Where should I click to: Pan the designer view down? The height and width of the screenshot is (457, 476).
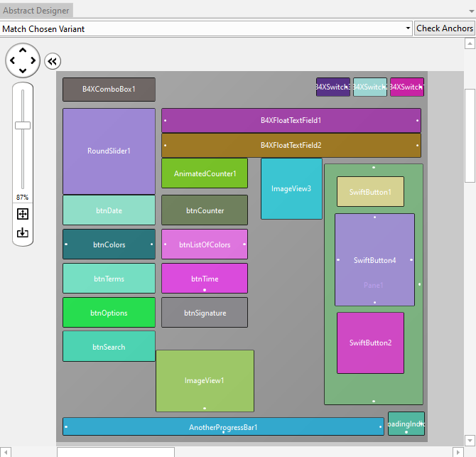[x=23, y=71]
